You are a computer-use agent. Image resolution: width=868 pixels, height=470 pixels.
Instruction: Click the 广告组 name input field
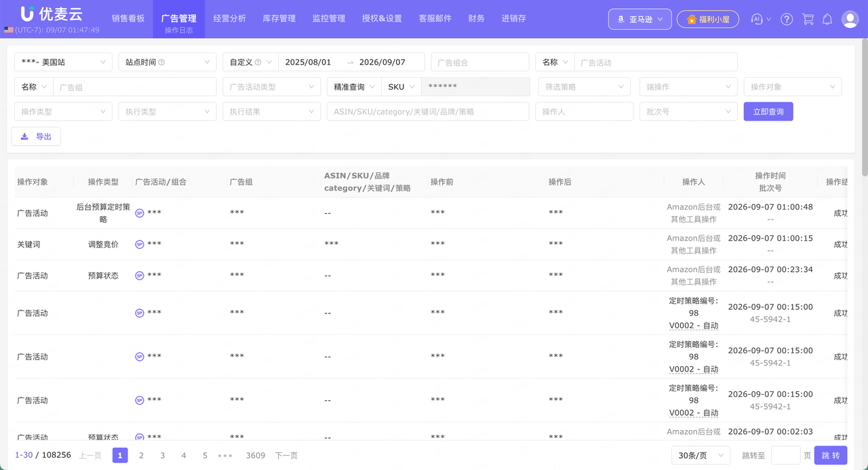click(135, 87)
